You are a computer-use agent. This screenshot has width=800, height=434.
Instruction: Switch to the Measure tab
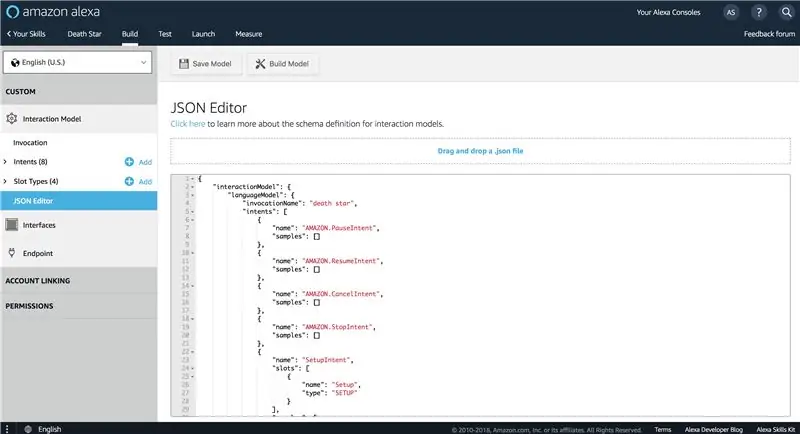(248, 34)
